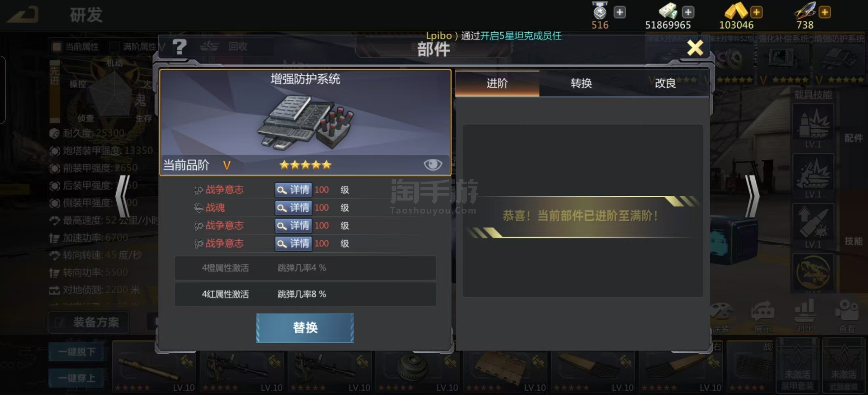The image size is (868, 395).
Task: Open 详情 for the 战魂 attribute
Action: [293, 207]
